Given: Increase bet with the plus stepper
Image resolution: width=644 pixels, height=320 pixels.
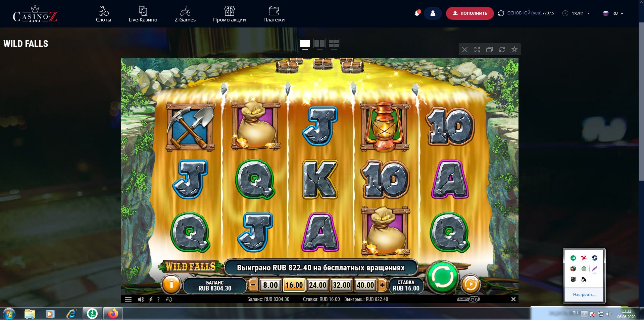Looking at the screenshot, I should click(x=382, y=285).
